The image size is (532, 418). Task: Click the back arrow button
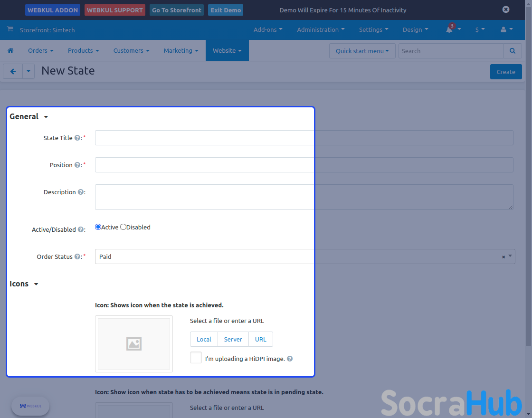pyautogui.click(x=13, y=71)
